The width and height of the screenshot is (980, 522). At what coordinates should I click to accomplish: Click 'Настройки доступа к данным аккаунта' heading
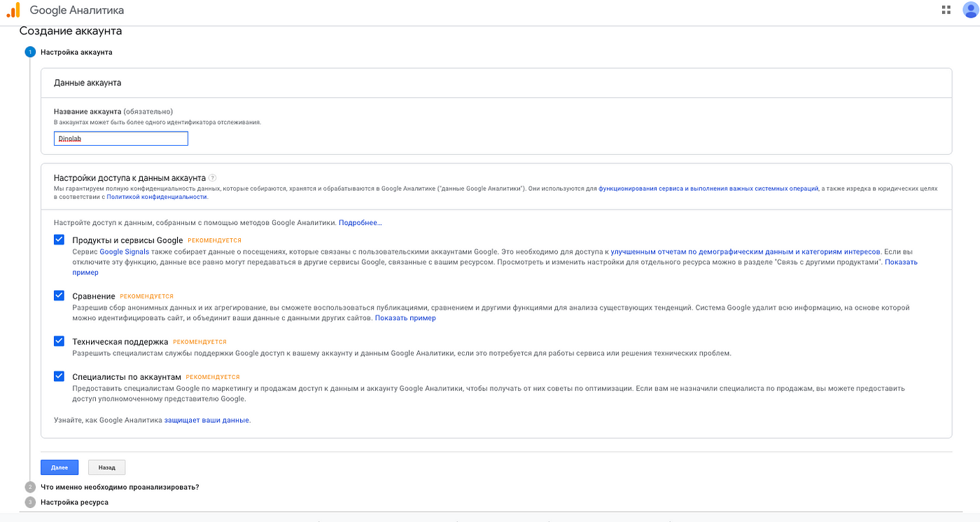tap(129, 178)
